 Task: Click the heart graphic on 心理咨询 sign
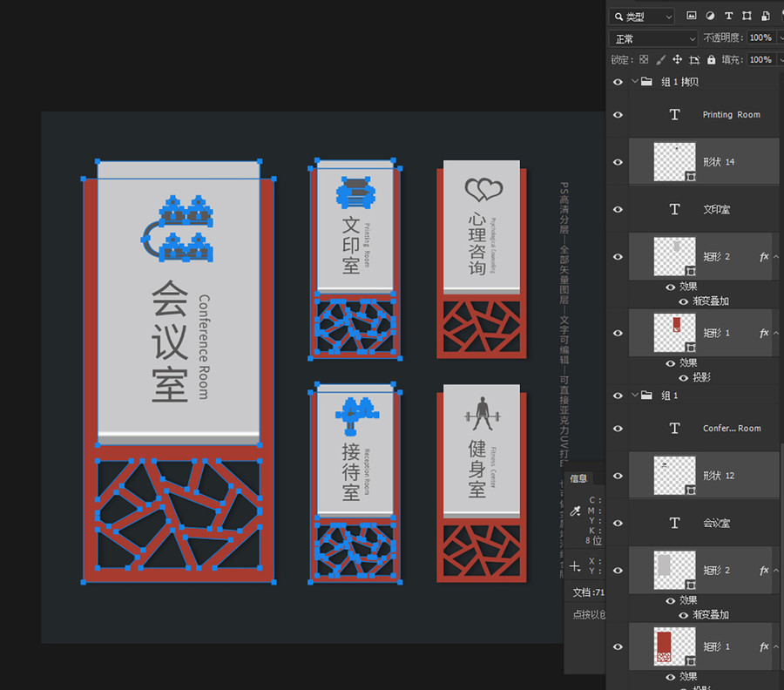483,189
